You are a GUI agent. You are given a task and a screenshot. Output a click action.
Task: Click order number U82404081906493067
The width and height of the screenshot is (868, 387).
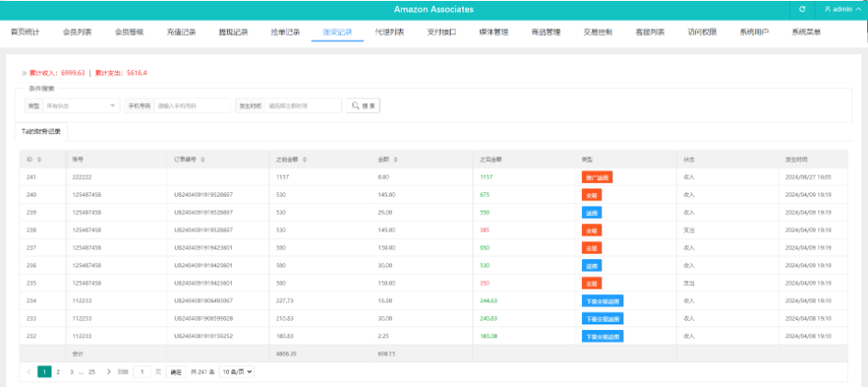[203, 301]
